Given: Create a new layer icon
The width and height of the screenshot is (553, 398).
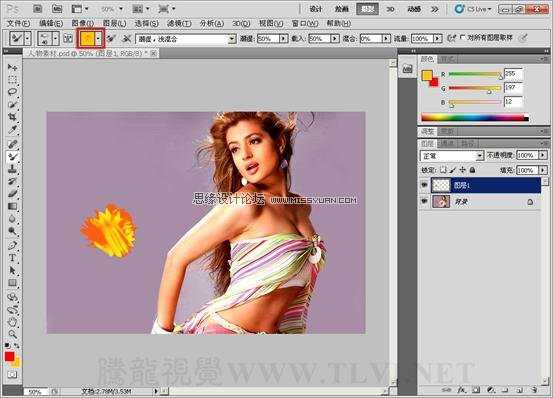Looking at the screenshot, I should 519,390.
